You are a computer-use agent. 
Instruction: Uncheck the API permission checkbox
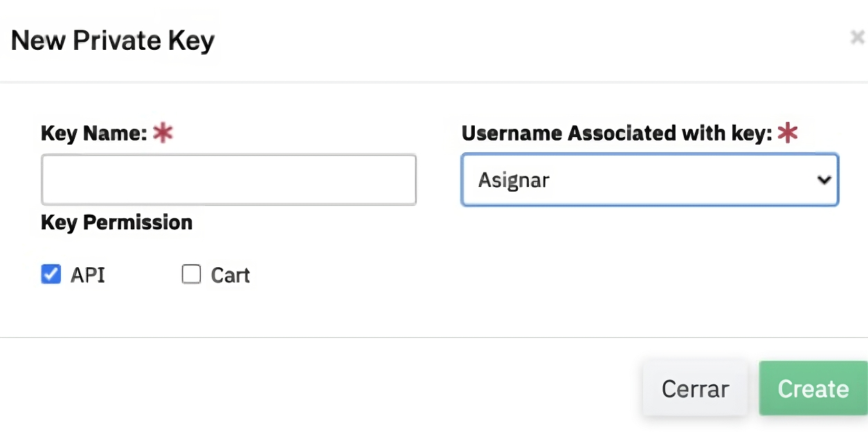click(51, 275)
